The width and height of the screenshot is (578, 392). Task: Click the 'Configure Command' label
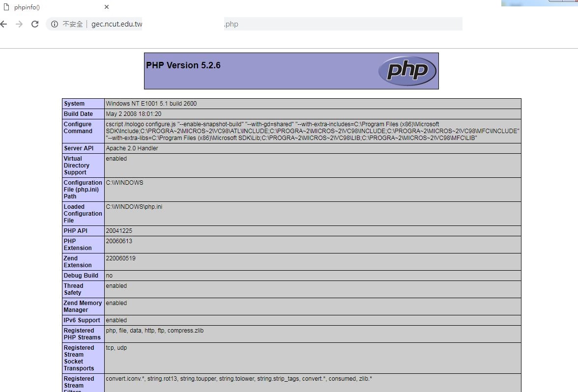click(78, 128)
